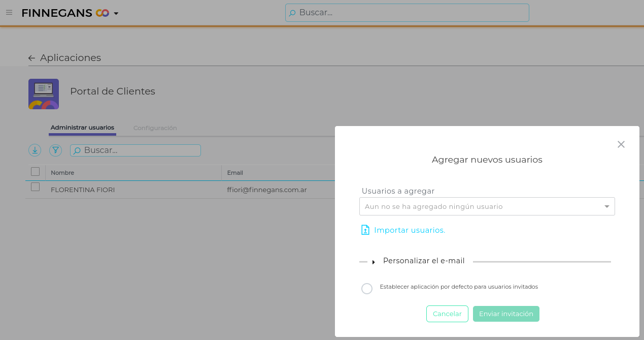Viewport: 644px width, 340px height.
Task: Open the Configuración tab
Action: (x=155, y=128)
